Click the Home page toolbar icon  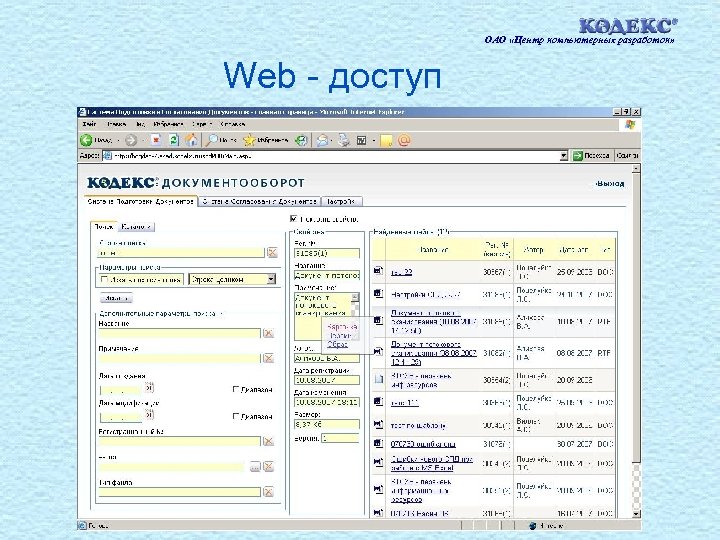191,140
